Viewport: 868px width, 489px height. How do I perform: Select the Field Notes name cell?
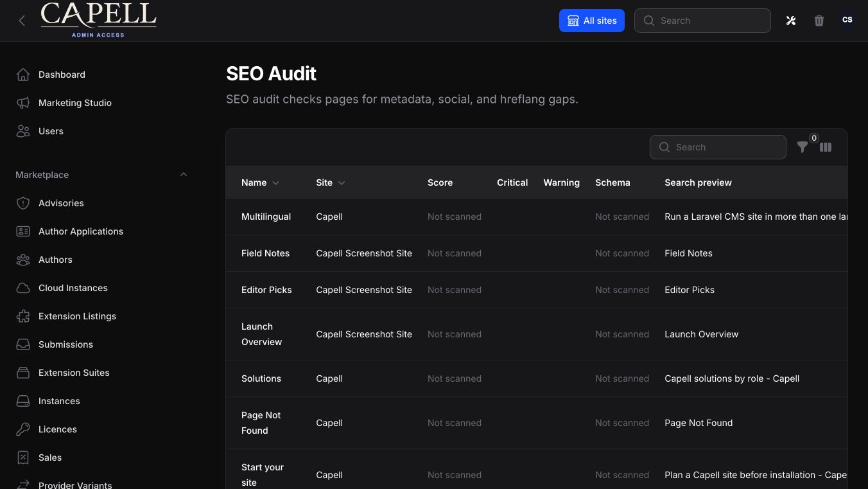tap(265, 253)
